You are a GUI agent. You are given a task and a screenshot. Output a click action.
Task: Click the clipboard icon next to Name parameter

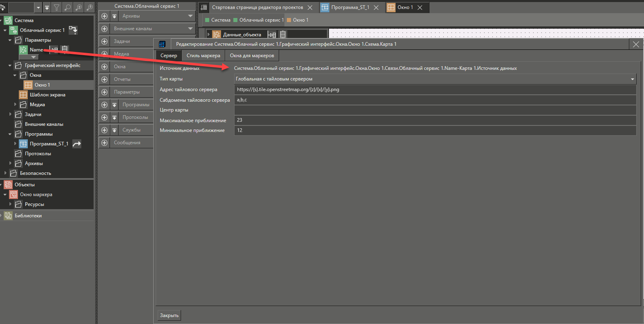(x=65, y=49)
